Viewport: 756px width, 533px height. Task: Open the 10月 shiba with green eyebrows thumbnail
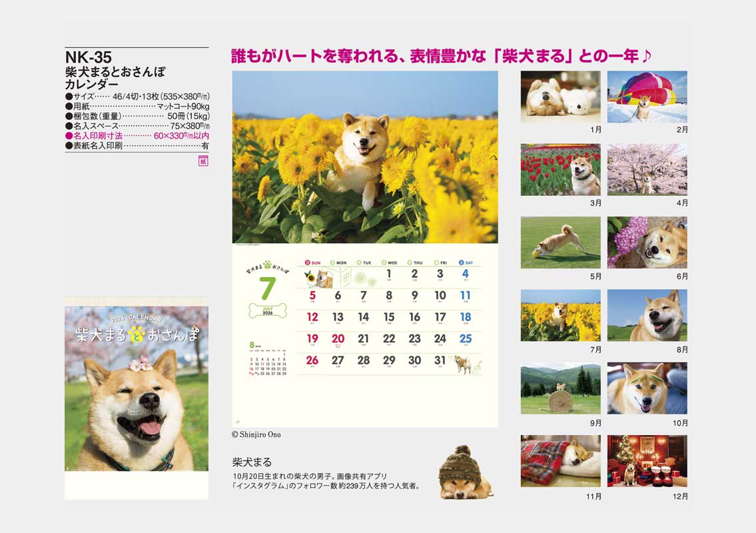point(647,388)
